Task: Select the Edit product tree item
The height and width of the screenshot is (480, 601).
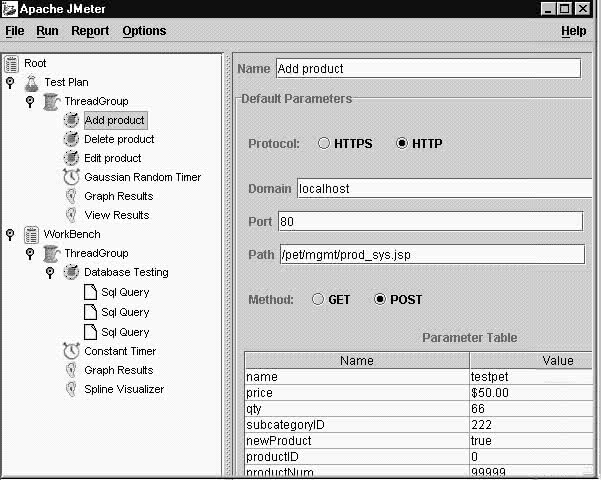Action: 113,158
